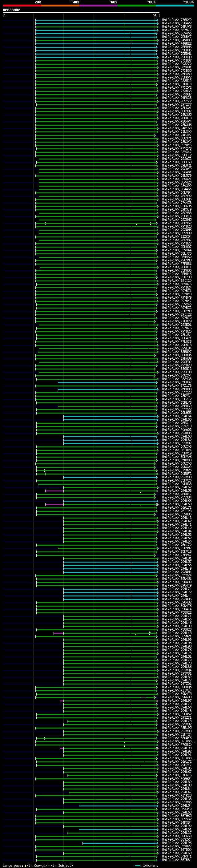
Task: Open hit UniRef100_B8AWY6
Action: coord(176,737)
